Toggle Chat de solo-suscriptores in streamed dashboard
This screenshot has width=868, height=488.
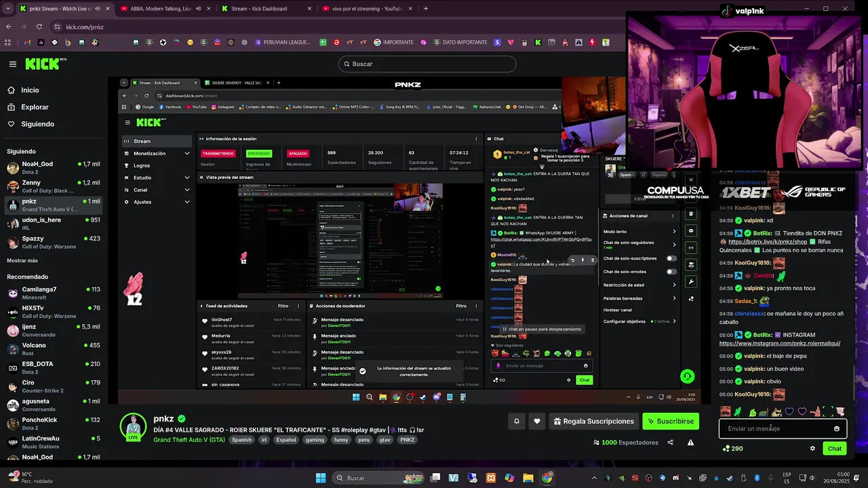pyautogui.click(x=671, y=258)
